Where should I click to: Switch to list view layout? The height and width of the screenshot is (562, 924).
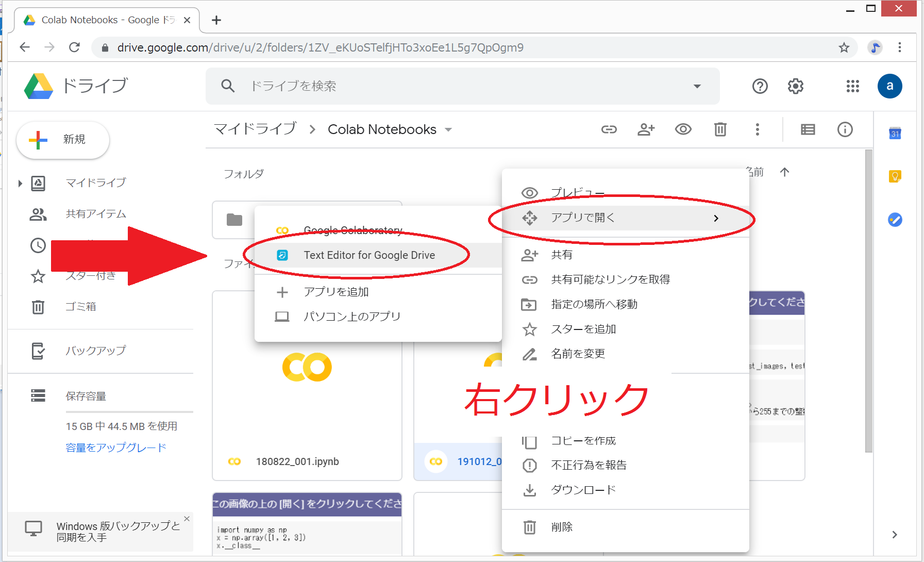(x=808, y=129)
